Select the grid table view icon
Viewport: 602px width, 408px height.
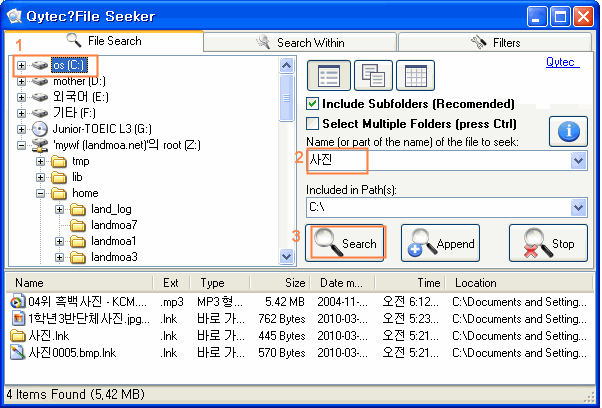click(415, 75)
